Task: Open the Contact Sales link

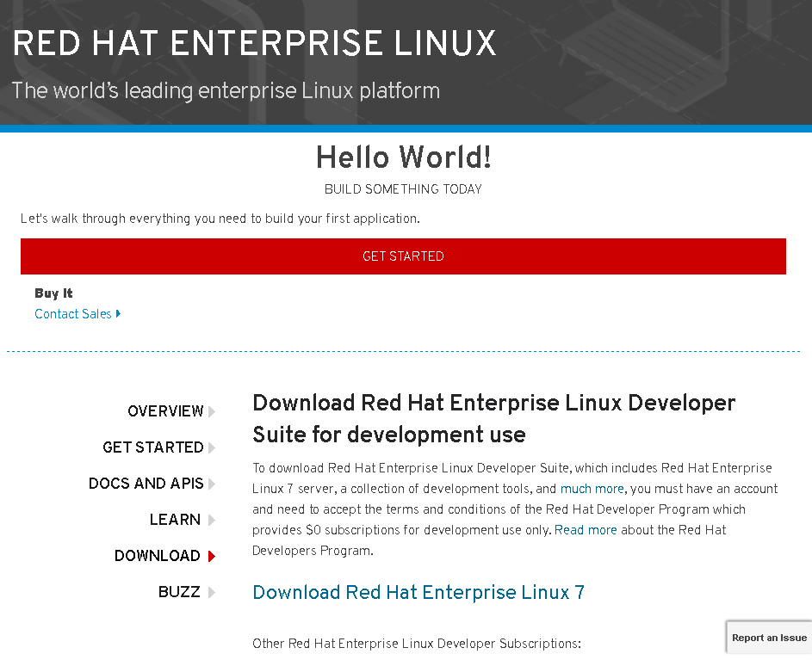Action: point(73,314)
